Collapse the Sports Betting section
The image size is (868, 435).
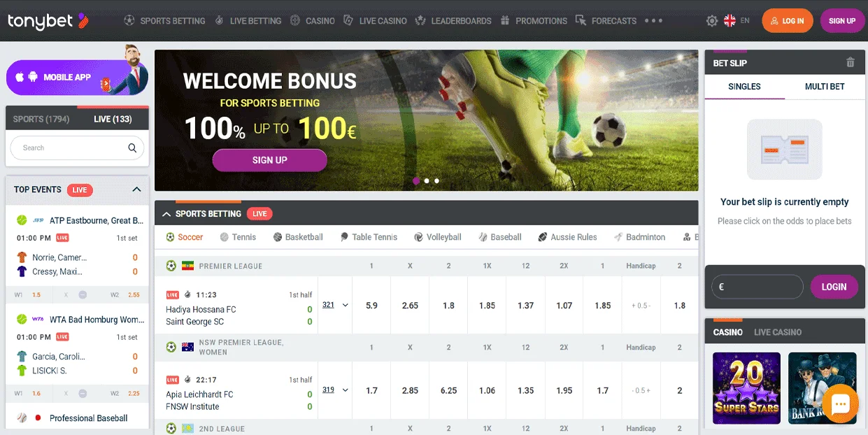(x=166, y=214)
